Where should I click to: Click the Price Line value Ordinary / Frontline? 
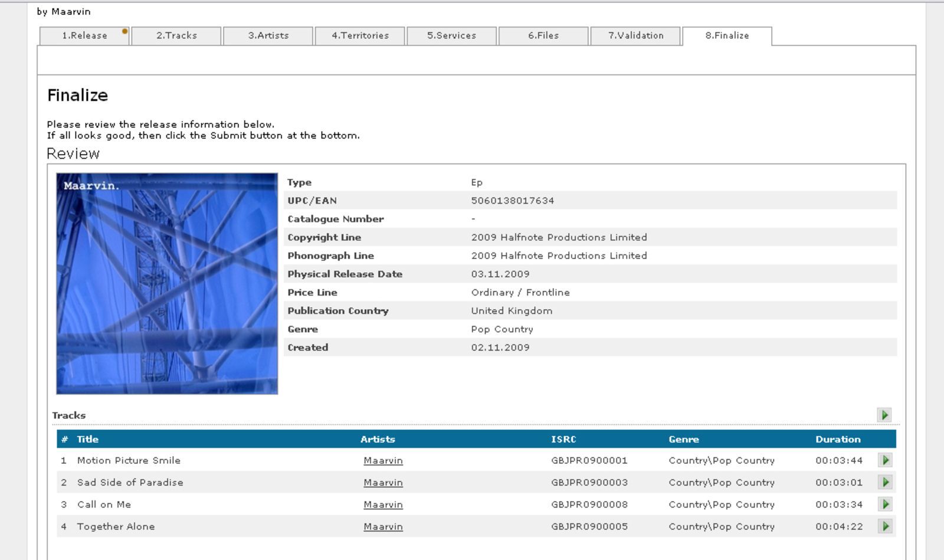coord(520,292)
